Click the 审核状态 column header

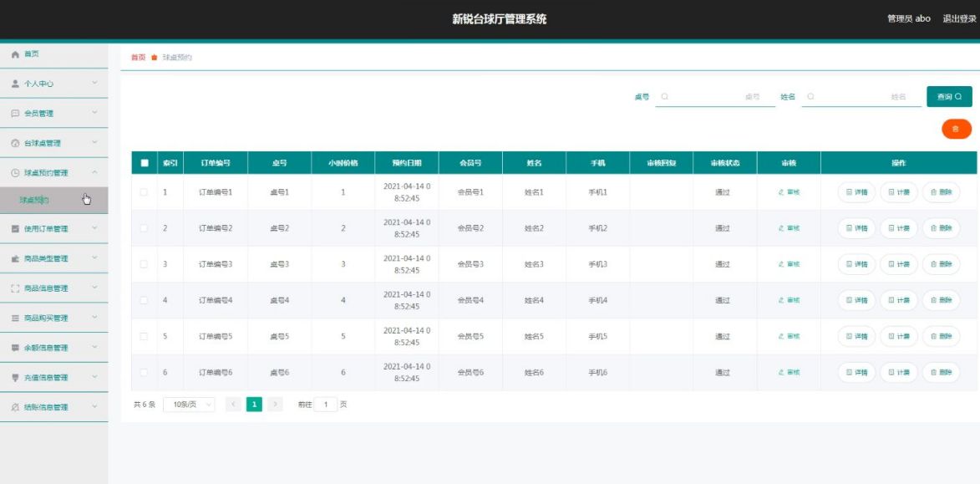point(725,163)
